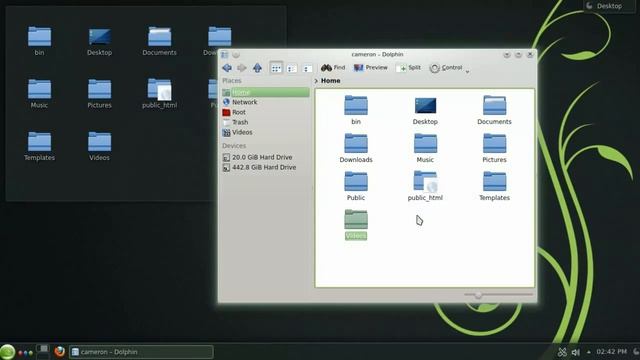Switch to Columns view mode

[307, 68]
